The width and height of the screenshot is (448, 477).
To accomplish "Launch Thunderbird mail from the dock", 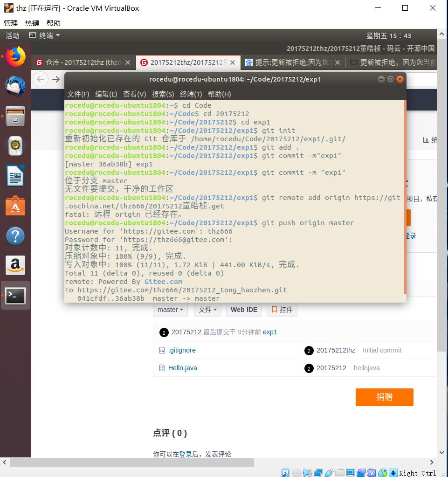I will [x=15, y=86].
